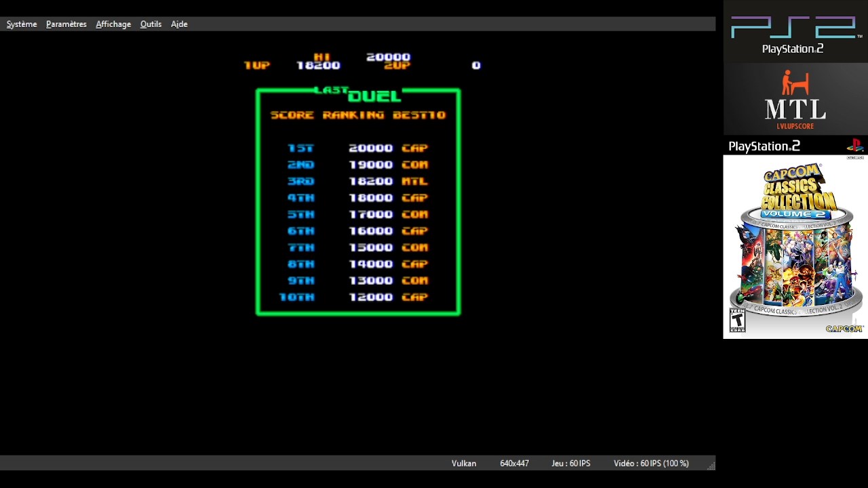Screen dimensions: 868x488
Task: Click the MTL LVLUPSCORE logo
Action: click(795, 100)
